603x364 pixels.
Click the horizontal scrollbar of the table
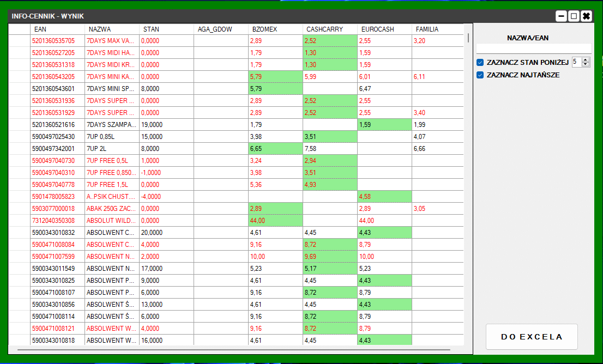click(234, 350)
